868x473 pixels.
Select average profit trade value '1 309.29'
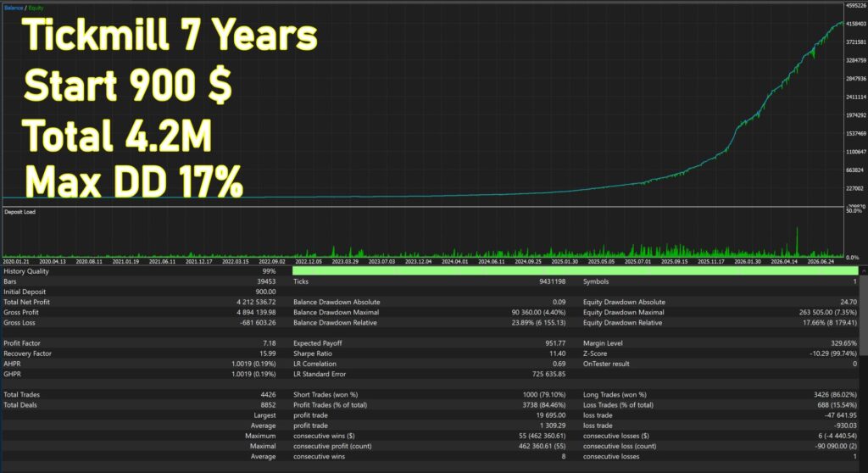[x=553, y=426]
